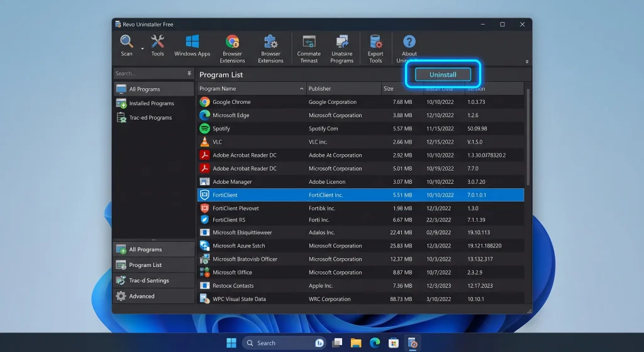Expand the toolbar overflow chevron
This screenshot has height=352, width=644.
coord(527,62)
